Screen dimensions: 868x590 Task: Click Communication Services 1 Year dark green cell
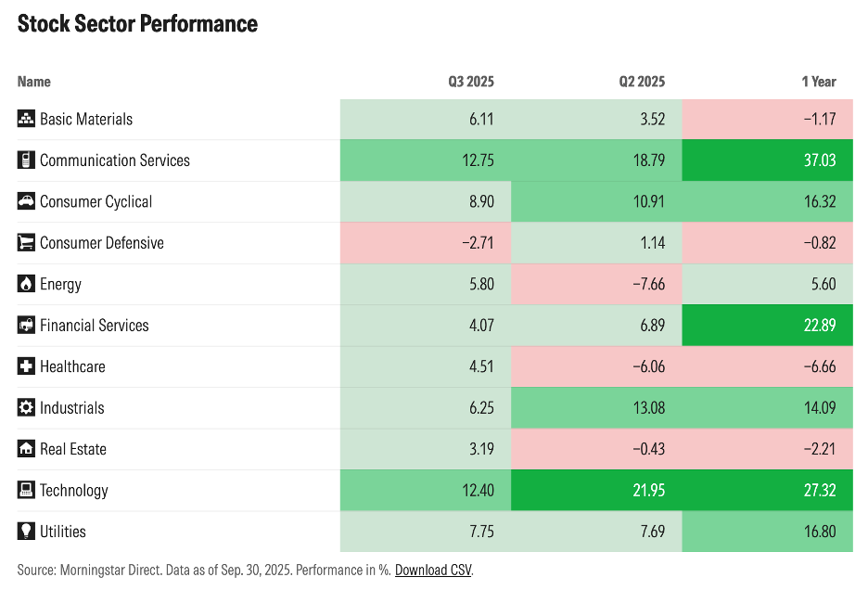tap(767, 160)
